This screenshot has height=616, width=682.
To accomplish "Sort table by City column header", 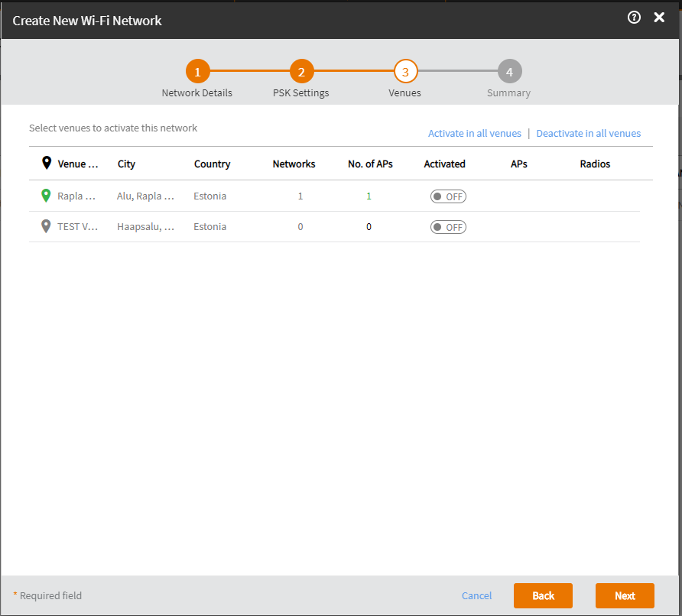I will [x=126, y=164].
